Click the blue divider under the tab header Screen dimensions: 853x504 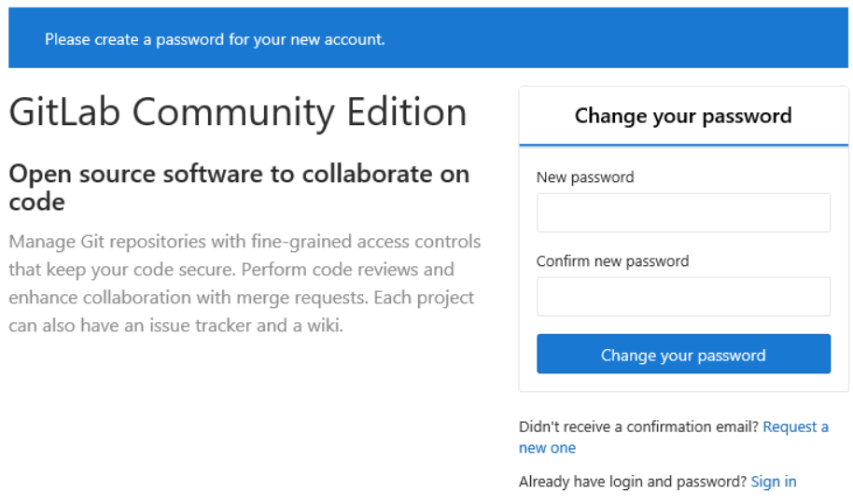pyautogui.click(x=683, y=146)
